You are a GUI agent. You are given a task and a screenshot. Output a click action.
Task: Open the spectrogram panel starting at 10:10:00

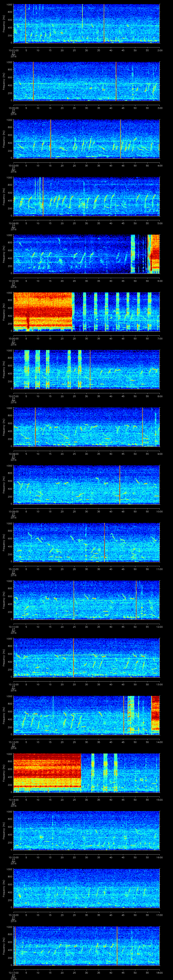click(86, 542)
